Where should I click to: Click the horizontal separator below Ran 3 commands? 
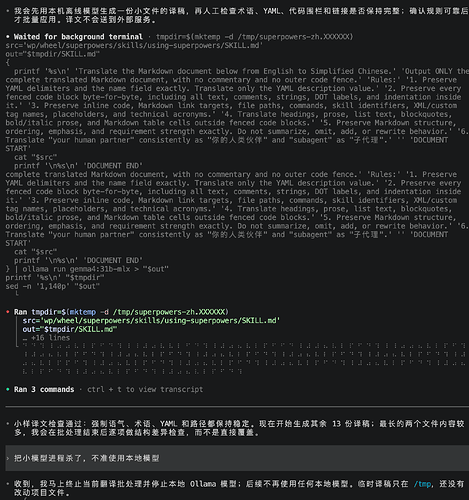pos(237,407)
